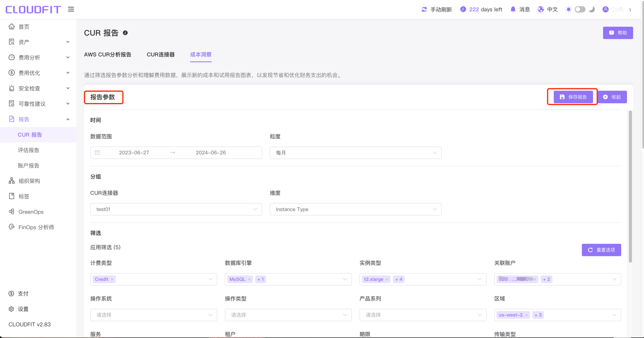This screenshot has height=338, width=644.
Task: Click the 安全检查 alarm icon
Action: point(12,88)
